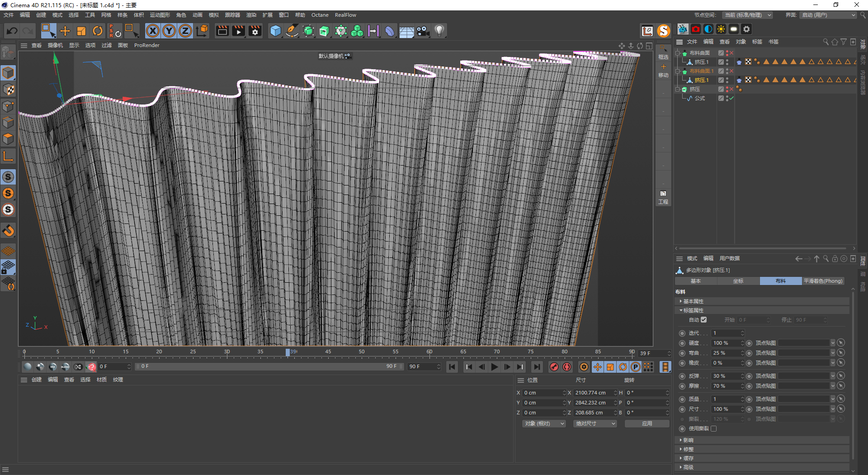This screenshot has width=868, height=475.
Task: Open the Octane menu
Action: [320, 15]
